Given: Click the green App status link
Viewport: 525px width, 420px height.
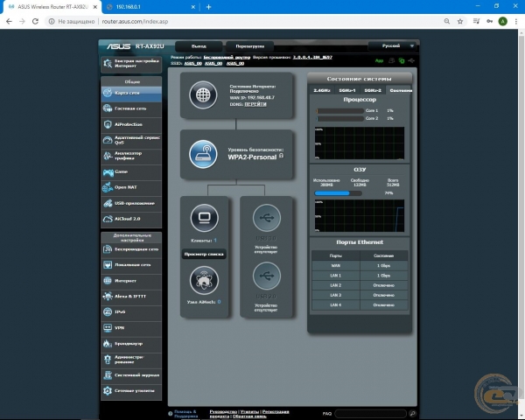Looking at the screenshot, I should coord(379,60).
